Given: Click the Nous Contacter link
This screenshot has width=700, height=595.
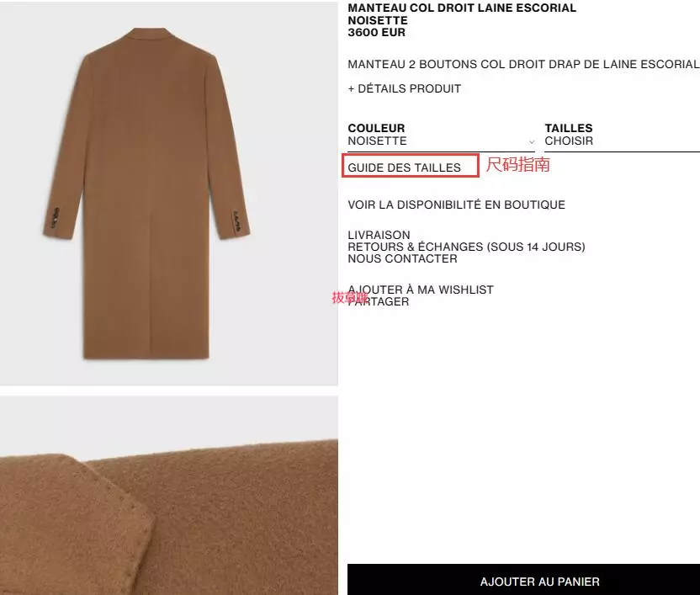Looking at the screenshot, I should click(x=402, y=258).
